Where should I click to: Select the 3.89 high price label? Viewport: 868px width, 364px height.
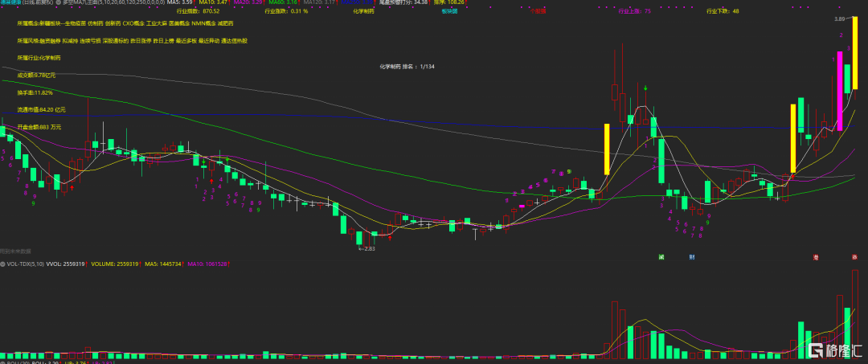tap(841, 18)
